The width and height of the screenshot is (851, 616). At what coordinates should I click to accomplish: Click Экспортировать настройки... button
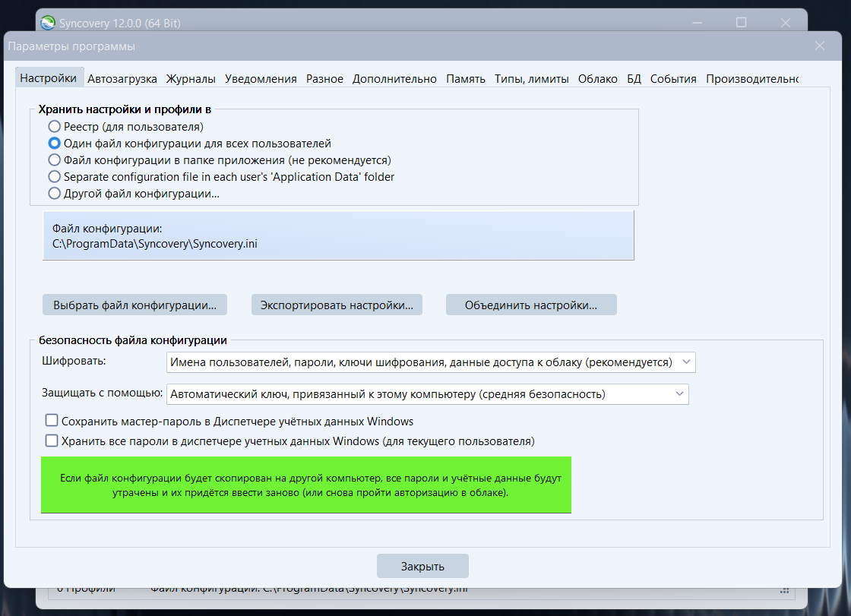[x=337, y=305]
